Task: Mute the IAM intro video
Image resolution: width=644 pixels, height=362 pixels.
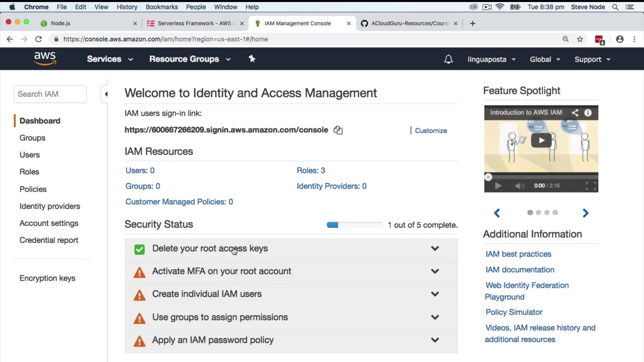Action: (x=520, y=186)
